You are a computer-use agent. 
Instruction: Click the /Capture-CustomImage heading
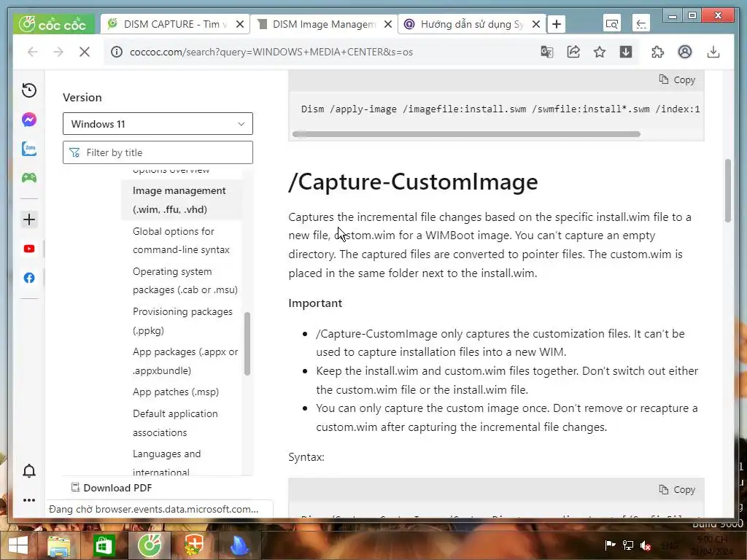[413, 182]
